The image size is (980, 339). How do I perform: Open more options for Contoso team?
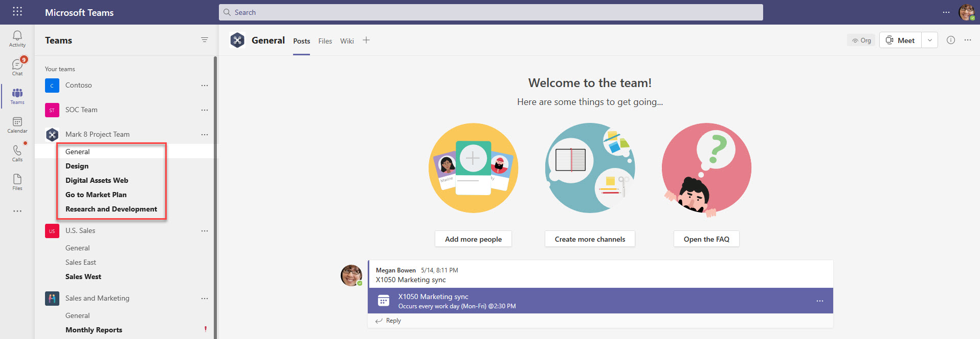(205, 86)
